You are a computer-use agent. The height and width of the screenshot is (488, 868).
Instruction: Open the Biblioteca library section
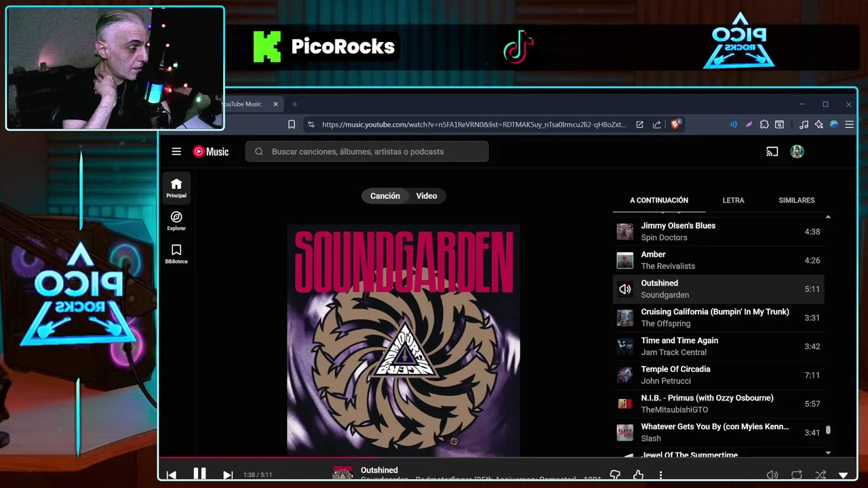(176, 253)
